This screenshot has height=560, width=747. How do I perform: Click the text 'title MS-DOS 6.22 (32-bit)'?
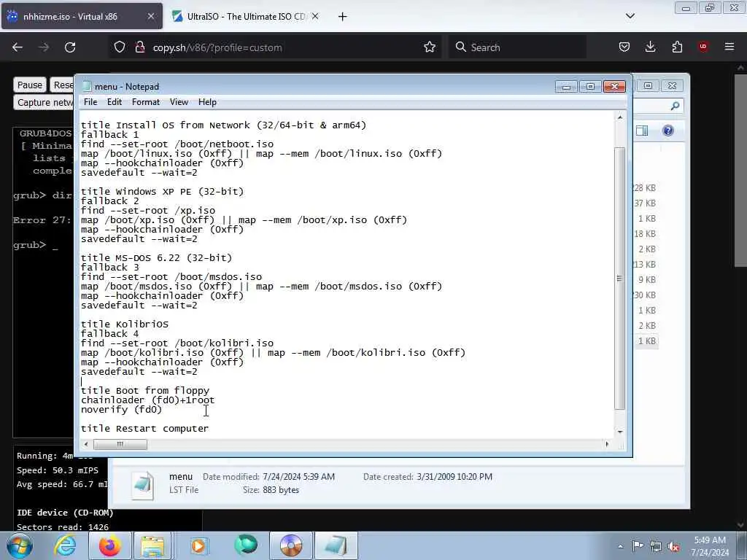pos(156,257)
